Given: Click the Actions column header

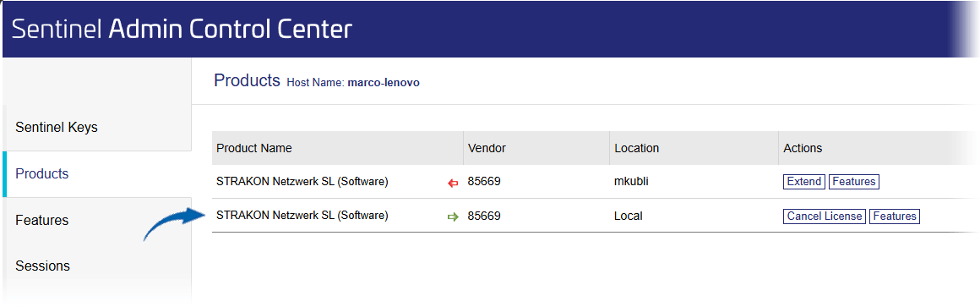Looking at the screenshot, I should 803,148.
